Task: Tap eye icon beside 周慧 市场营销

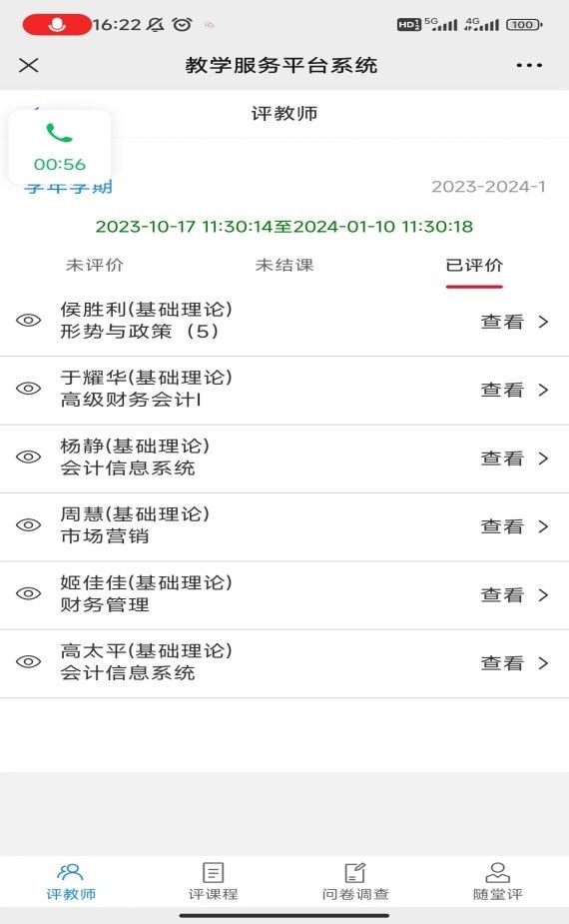Action: pyautogui.click(x=28, y=525)
